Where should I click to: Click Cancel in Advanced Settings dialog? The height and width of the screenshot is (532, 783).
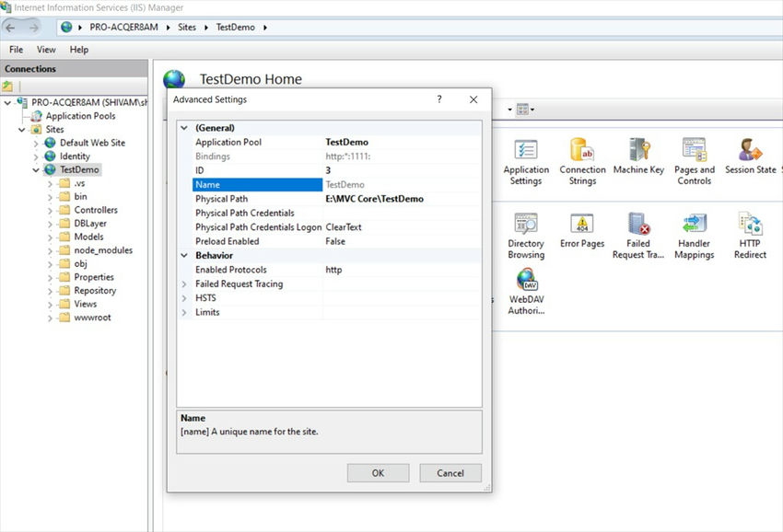coord(450,473)
